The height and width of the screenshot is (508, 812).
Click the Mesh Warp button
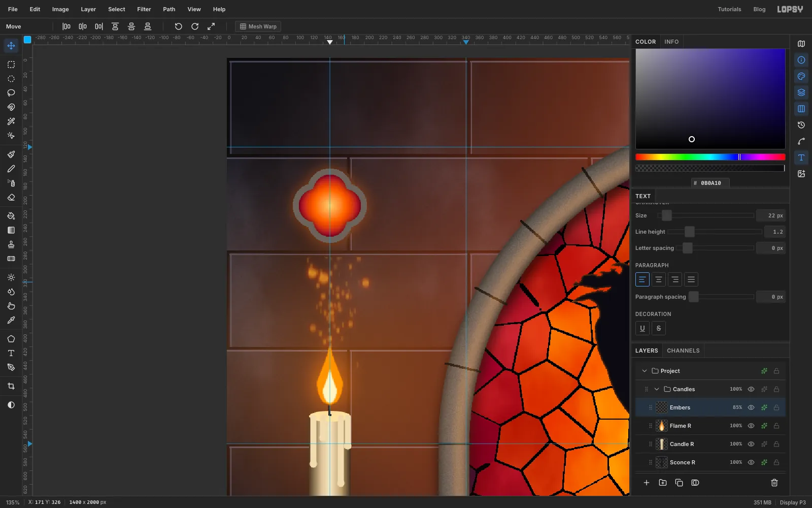[x=258, y=26]
